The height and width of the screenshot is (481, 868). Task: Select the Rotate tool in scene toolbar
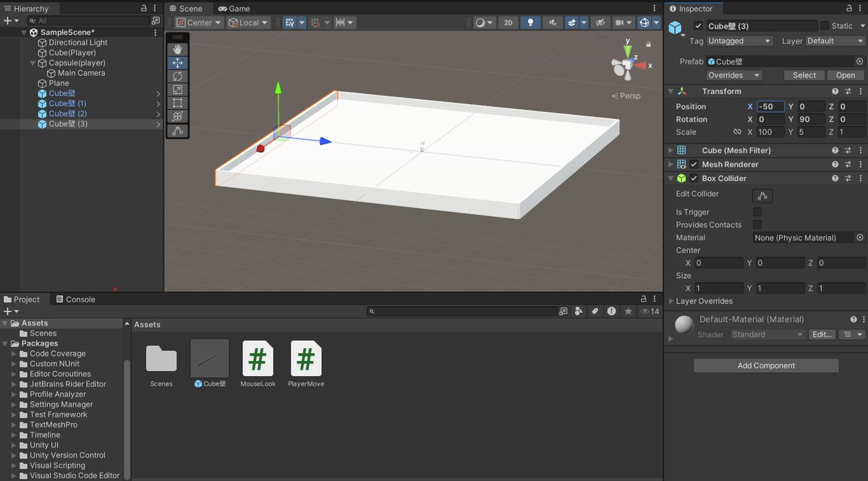tap(177, 76)
